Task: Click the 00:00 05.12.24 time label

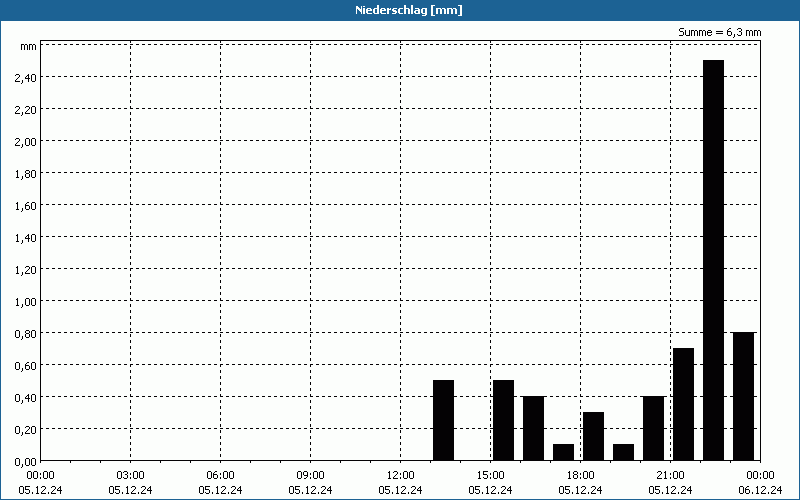Action: coord(40,483)
